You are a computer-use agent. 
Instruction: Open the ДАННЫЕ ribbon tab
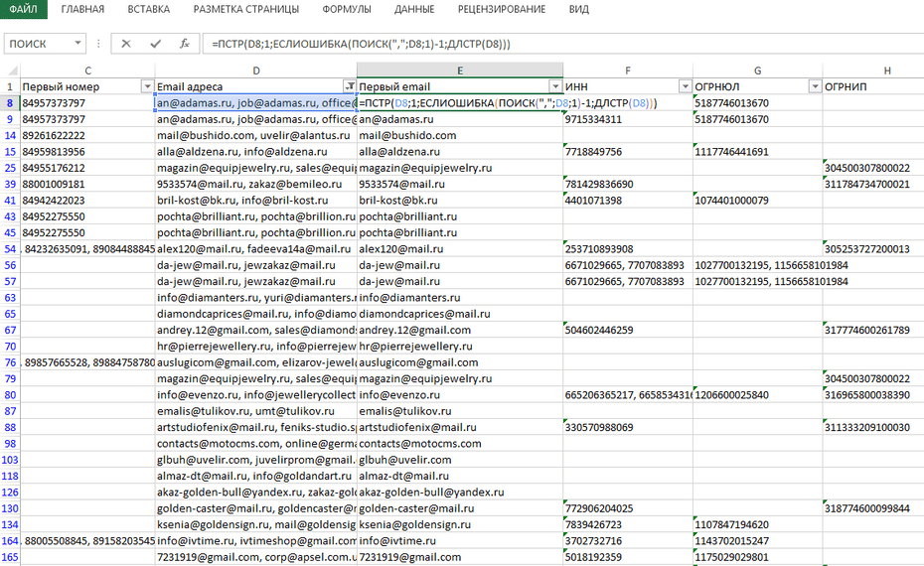tap(414, 9)
